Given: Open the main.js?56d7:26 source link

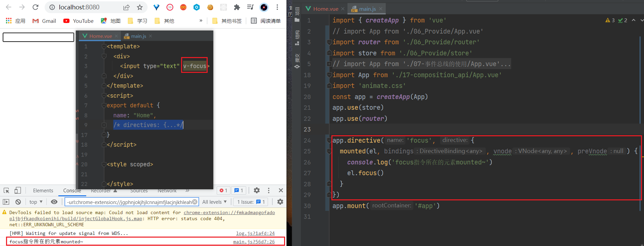Looking at the screenshot, I should point(254,242).
